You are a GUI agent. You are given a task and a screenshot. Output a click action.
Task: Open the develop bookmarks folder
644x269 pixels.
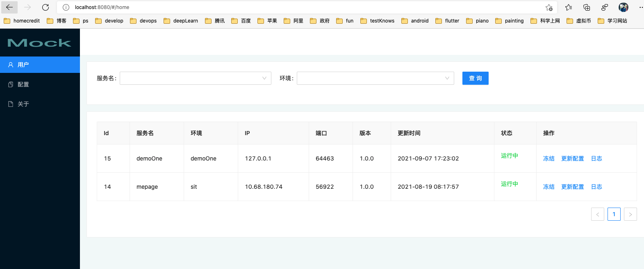(x=109, y=21)
